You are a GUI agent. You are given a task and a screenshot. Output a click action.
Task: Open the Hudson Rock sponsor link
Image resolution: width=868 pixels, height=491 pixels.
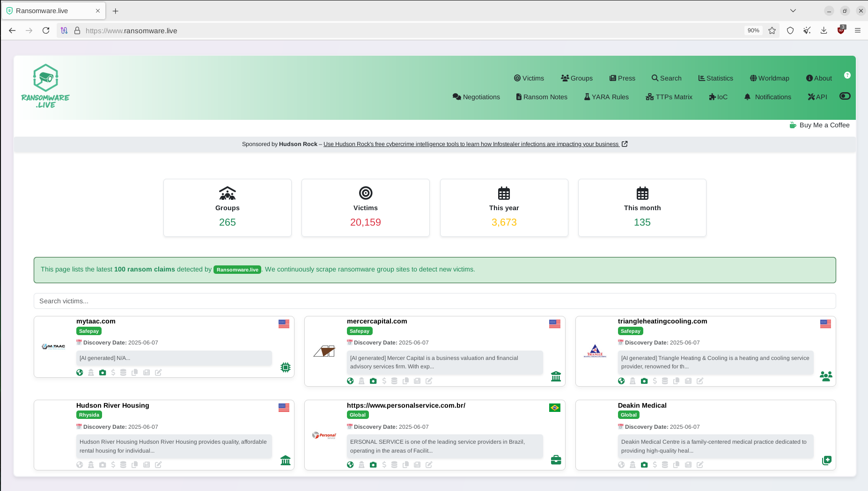[471, 144]
